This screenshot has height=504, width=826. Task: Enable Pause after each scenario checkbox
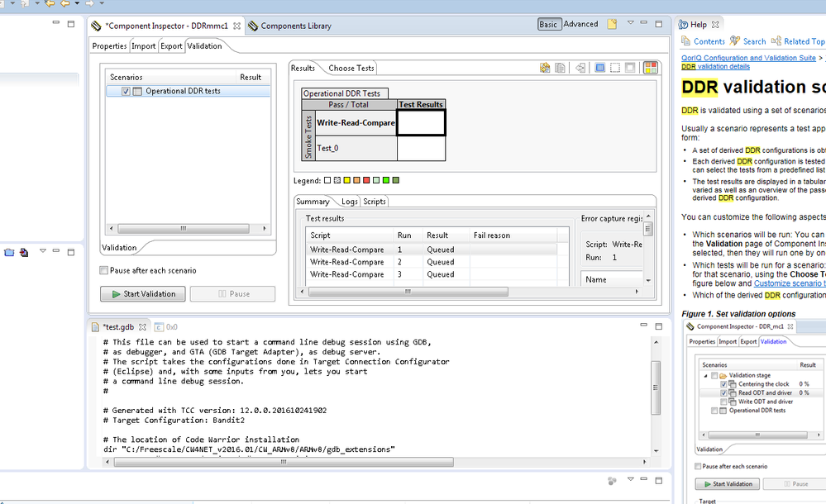pyautogui.click(x=104, y=270)
